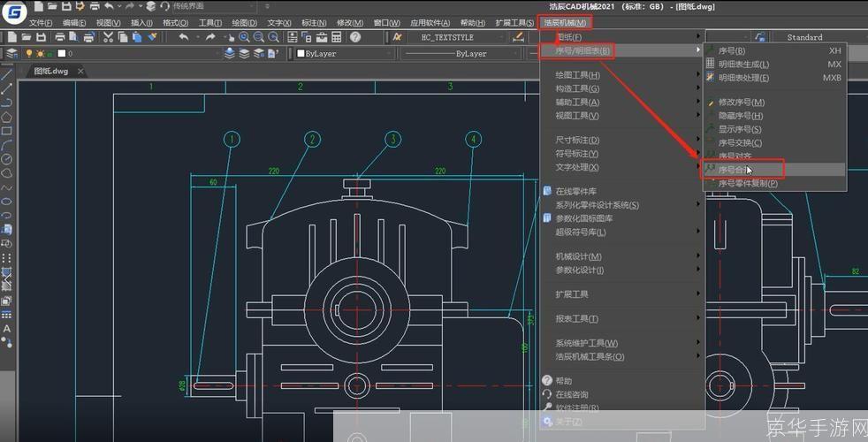Select the Circle draw tool
Screen dimensions: 868x442
(7, 159)
